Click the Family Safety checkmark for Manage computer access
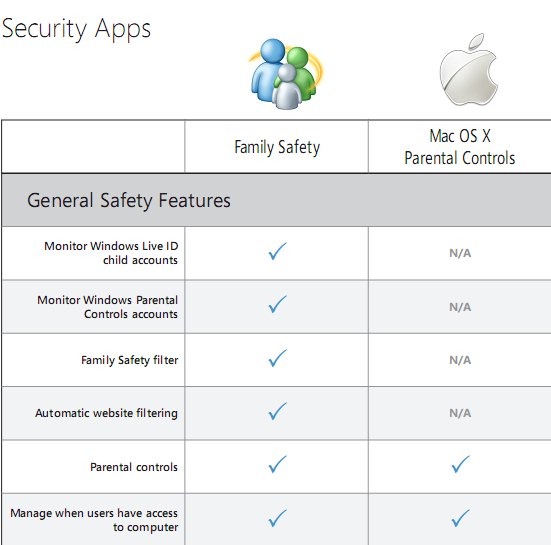Image resolution: width=551 pixels, height=545 pixels. point(278,518)
